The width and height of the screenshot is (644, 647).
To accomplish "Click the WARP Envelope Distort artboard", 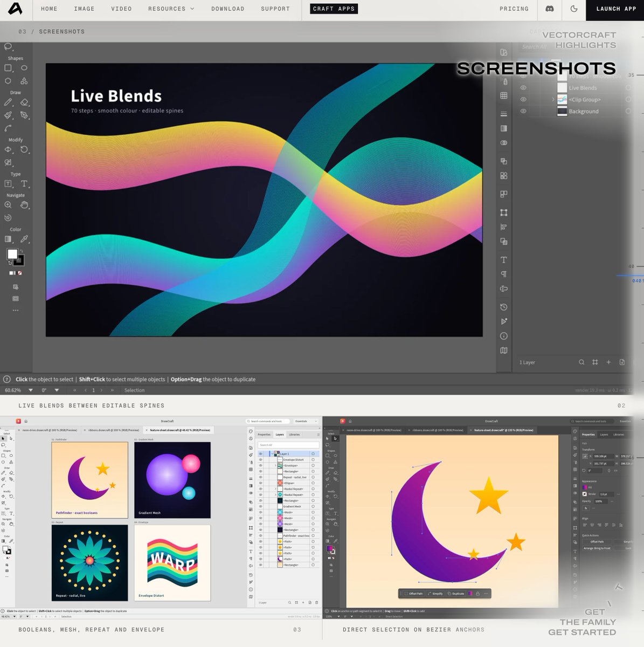I will pos(172,562).
